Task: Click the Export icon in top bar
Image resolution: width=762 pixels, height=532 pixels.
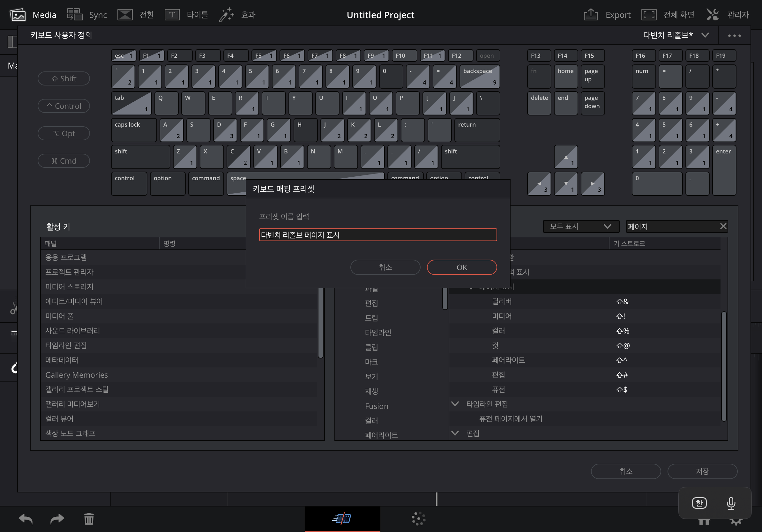Action: tap(591, 15)
